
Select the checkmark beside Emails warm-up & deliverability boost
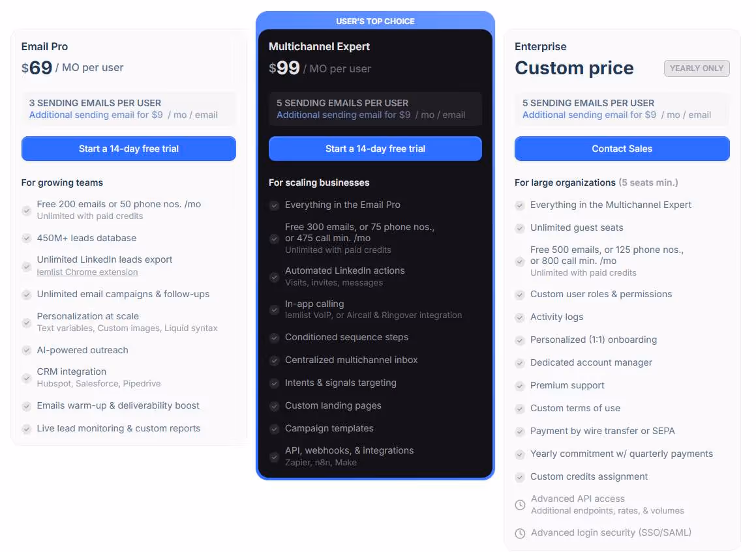click(x=26, y=405)
